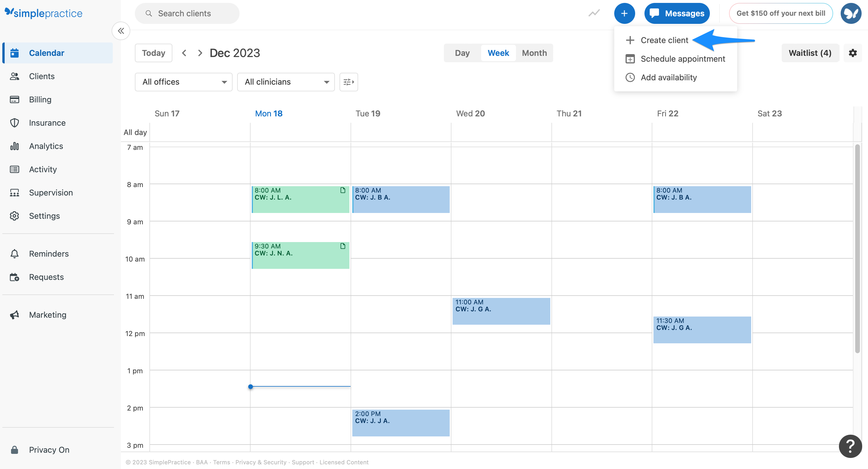Select Create client from menu
Viewport: 868px width, 469px height.
click(664, 40)
